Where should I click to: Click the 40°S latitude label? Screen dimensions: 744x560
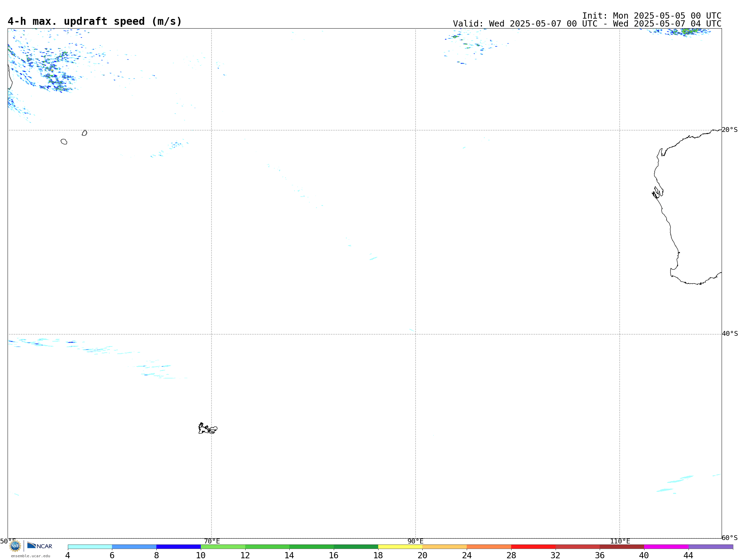click(x=730, y=334)
